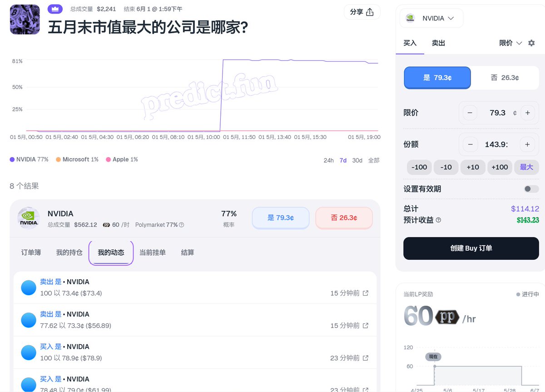The image size is (545, 392).
Task: Decrease the 限价 price with minus
Action: [x=470, y=113]
